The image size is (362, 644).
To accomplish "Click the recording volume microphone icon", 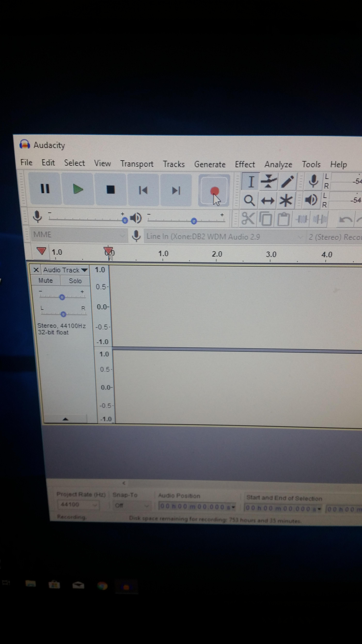I will click(x=37, y=216).
